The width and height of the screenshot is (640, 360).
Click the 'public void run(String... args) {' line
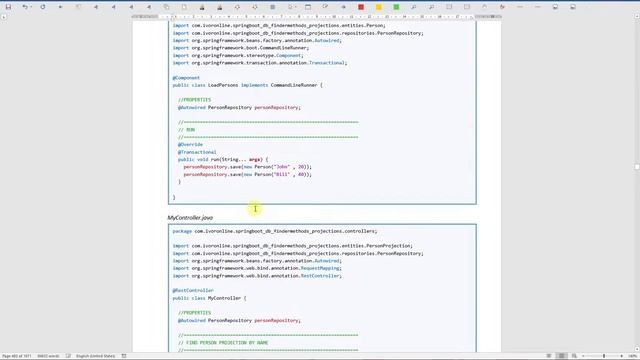pyautogui.click(x=223, y=159)
